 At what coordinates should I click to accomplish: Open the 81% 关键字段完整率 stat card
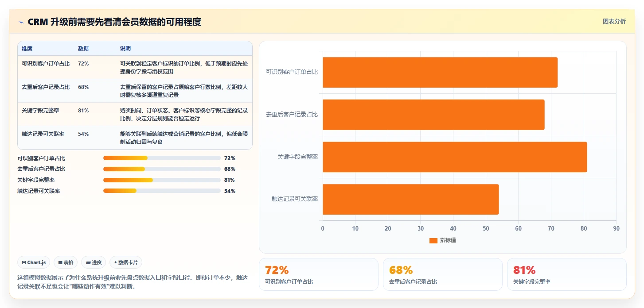(567, 274)
